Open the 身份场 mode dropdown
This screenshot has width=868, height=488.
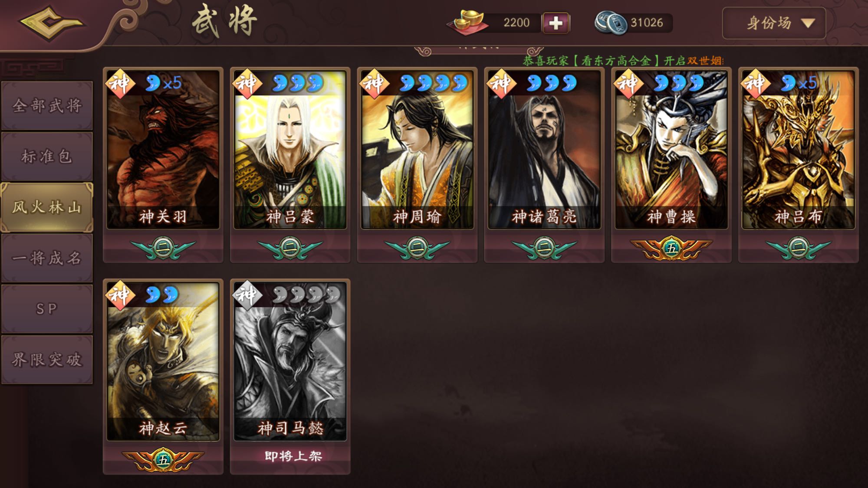tap(774, 23)
